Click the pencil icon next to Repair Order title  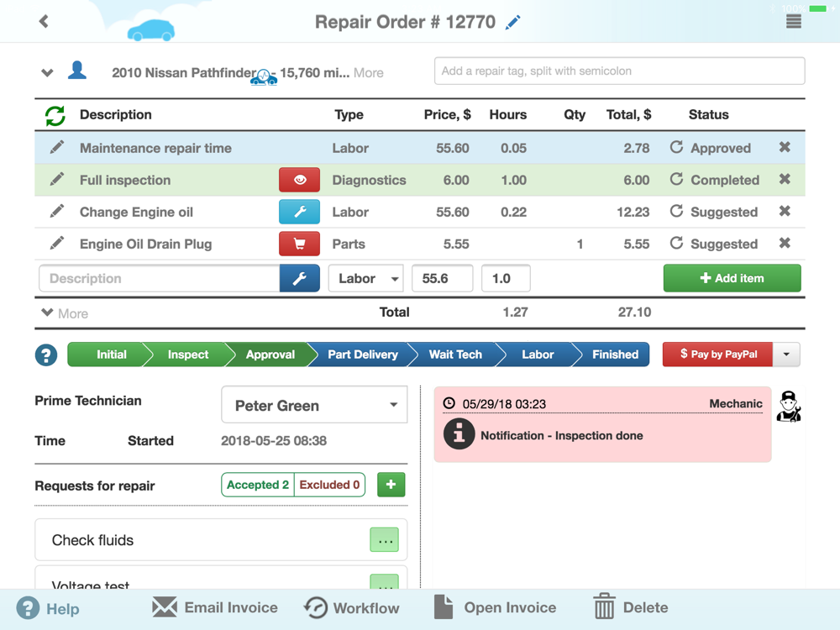click(x=512, y=23)
